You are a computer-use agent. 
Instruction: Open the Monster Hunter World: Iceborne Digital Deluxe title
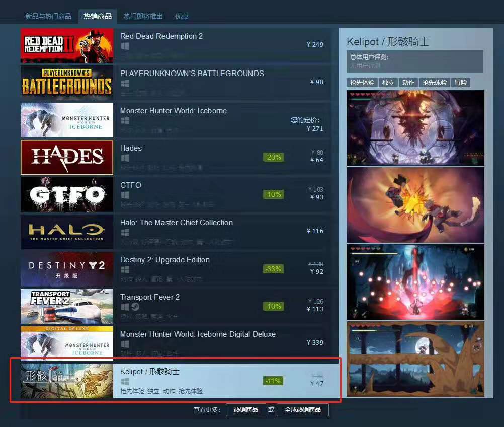click(198, 334)
